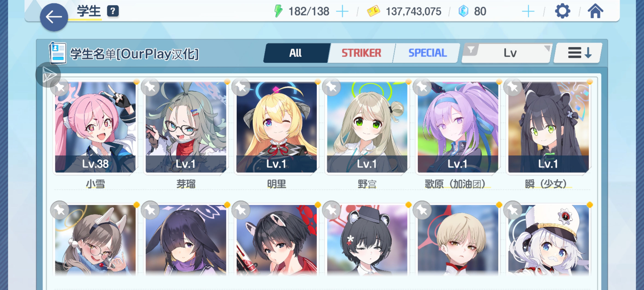Screen dimensions: 644x290
Task: Toggle the pin on 明里's card
Action: click(x=241, y=87)
